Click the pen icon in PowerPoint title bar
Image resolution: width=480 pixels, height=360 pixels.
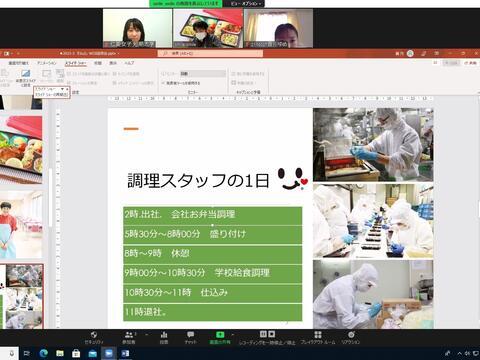tap(424, 53)
